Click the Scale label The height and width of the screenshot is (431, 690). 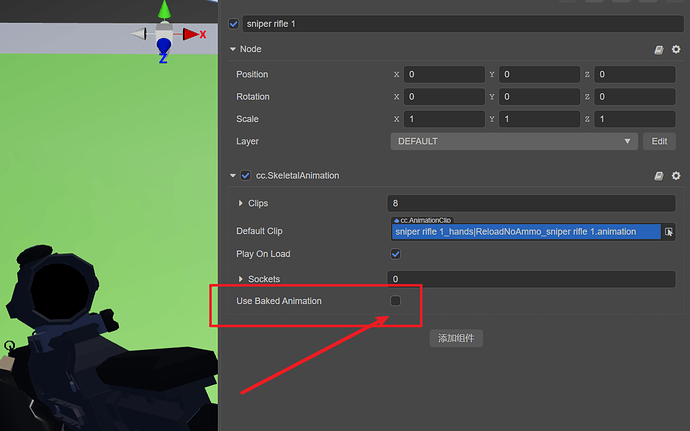(x=247, y=119)
